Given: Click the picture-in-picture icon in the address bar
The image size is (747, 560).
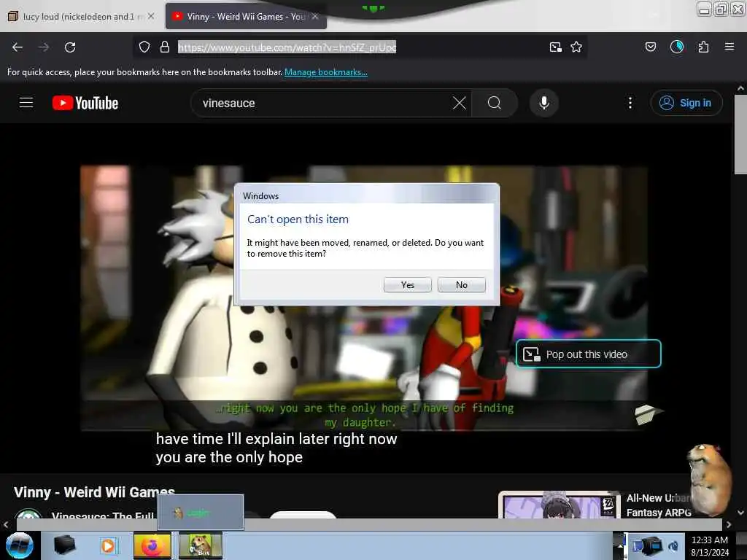Looking at the screenshot, I should (555, 47).
